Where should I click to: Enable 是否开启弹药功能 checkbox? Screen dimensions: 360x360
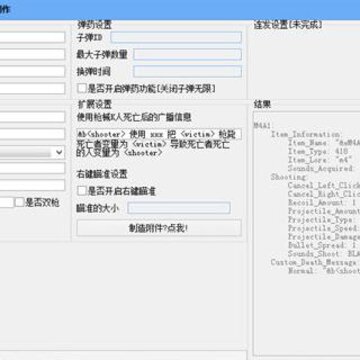pyautogui.click(x=82, y=88)
